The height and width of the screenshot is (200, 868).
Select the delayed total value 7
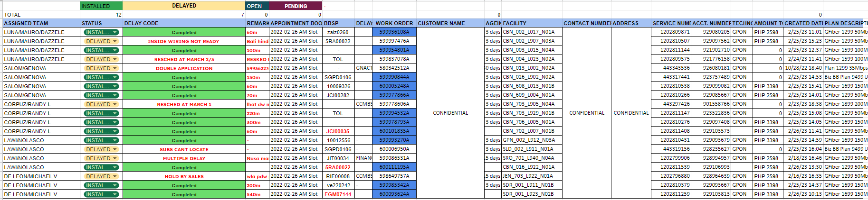click(184, 15)
